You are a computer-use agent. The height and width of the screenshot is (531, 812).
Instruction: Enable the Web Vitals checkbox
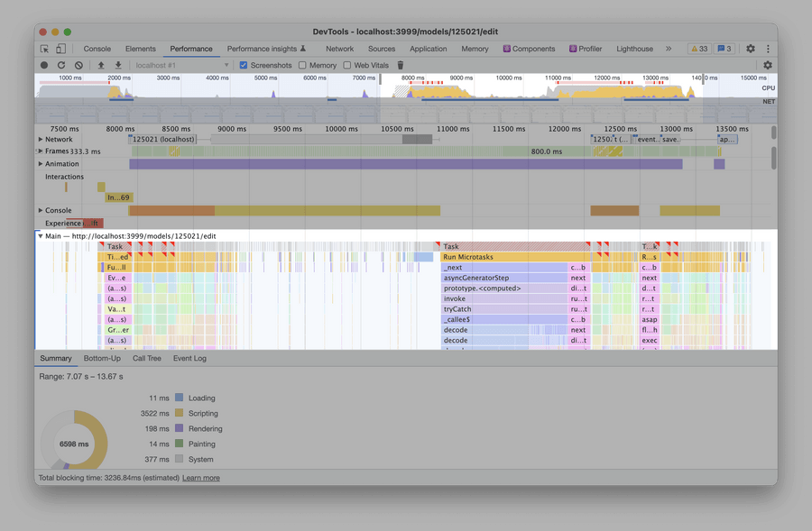[x=347, y=66]
